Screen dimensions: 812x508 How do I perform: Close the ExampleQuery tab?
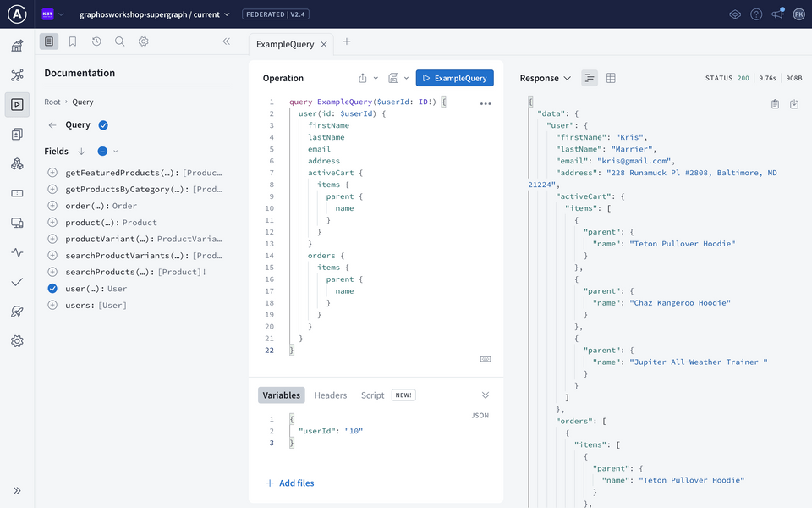pos(324,45)
